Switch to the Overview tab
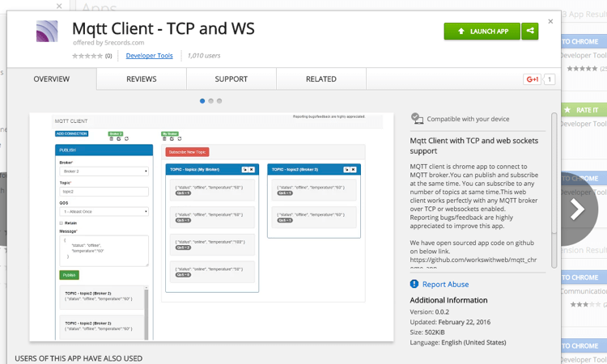Viewport: 607px width, 364px height. pyautogui.click(x=52, y=79)
